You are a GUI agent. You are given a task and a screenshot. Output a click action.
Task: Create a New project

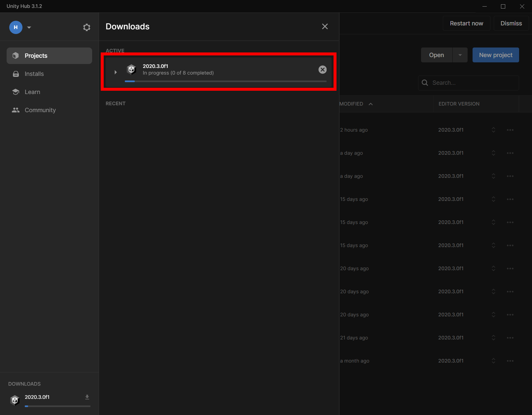click(496, 55)
